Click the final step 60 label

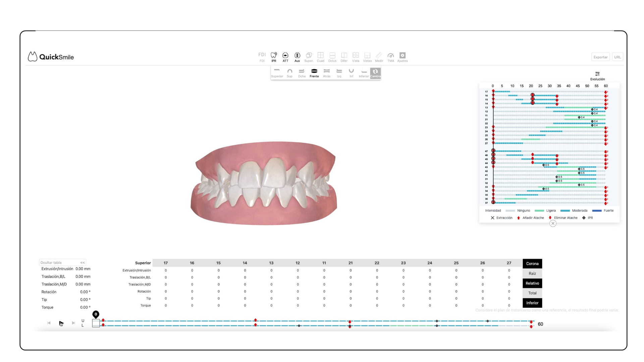pyautogui.click(x=540, y=324)
